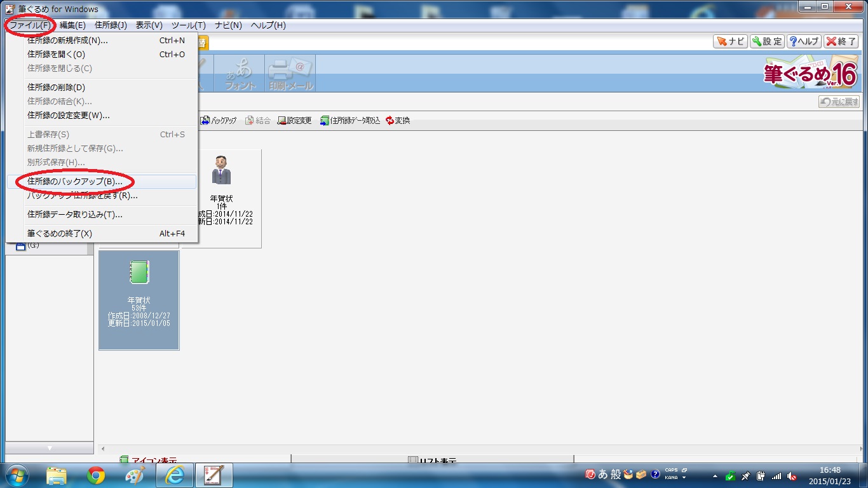
Task: Select the 年賀状 address book with 53件
Action: coord(139,300)
